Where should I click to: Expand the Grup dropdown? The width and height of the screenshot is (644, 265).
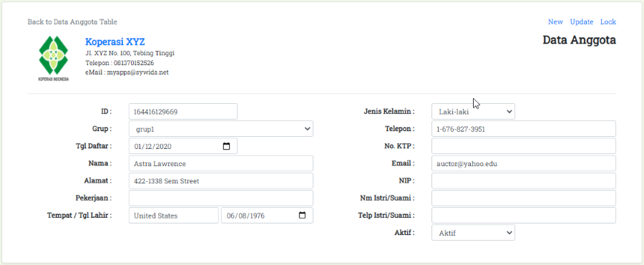(221, 129)
